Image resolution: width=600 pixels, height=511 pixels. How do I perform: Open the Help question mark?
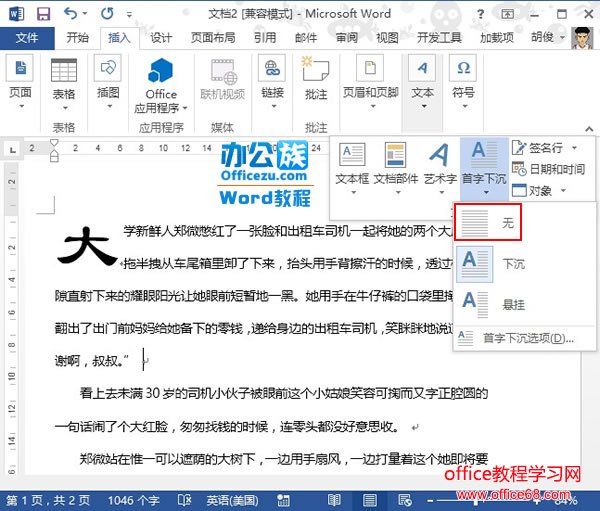point(480,14)
